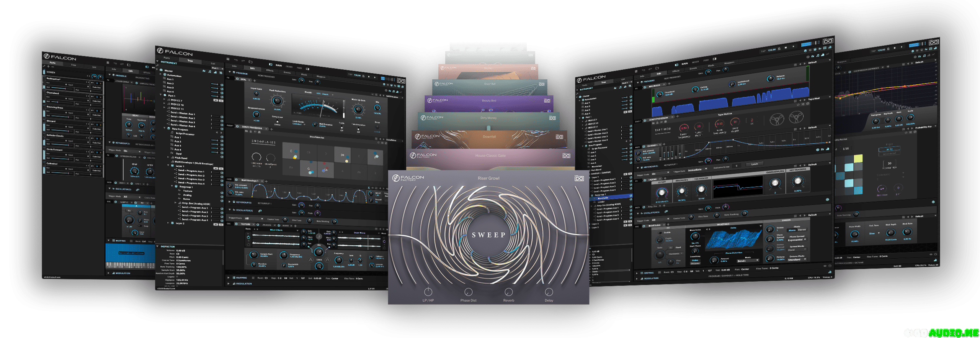Open Detune Mode Standard dropdown
The width and height of the screenshot is (980, 338).
coord(797,259)
